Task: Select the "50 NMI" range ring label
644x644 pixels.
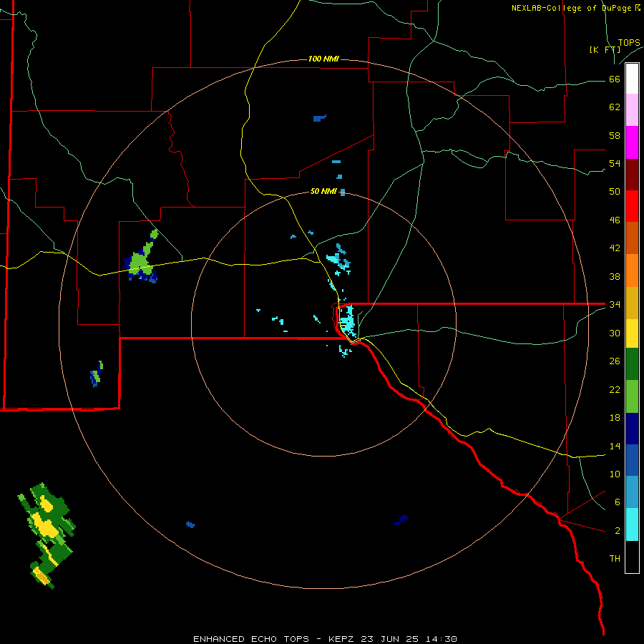Action: click(x=323, y=191)
